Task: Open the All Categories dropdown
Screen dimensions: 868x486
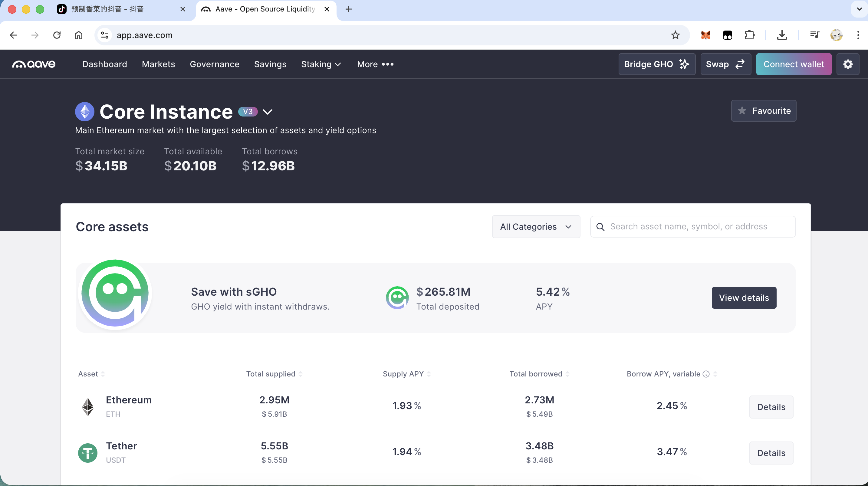Action: click(x=536, y=226)
